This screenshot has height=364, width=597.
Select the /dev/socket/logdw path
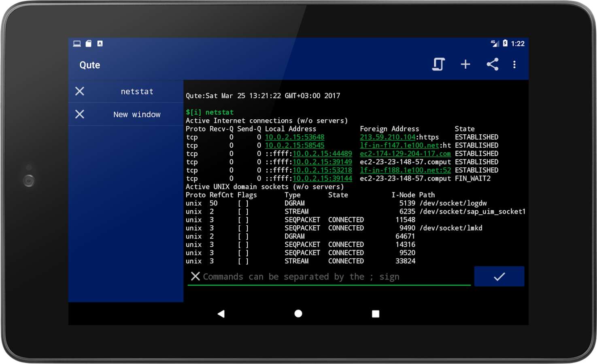[x=453, y=203]
